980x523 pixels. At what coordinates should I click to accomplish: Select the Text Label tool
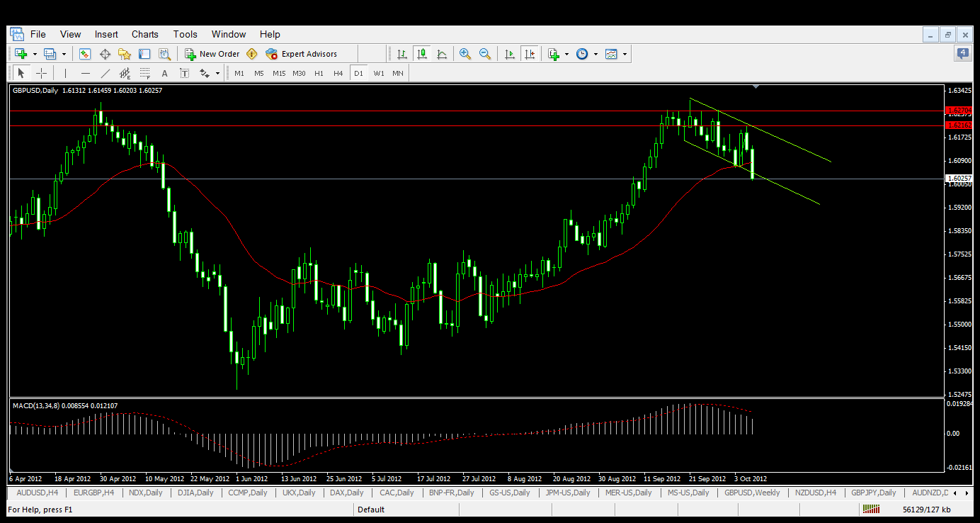pos(185,73)
